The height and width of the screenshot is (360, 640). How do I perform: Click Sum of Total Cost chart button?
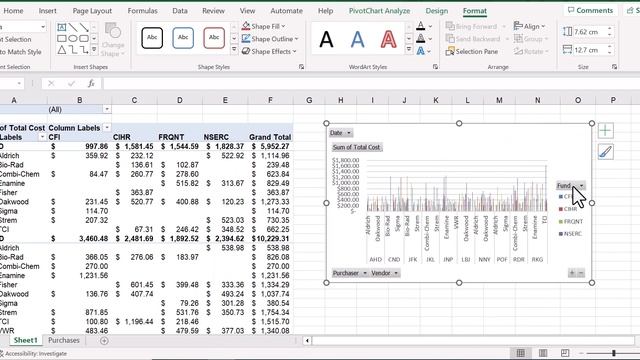pos(356,147)
